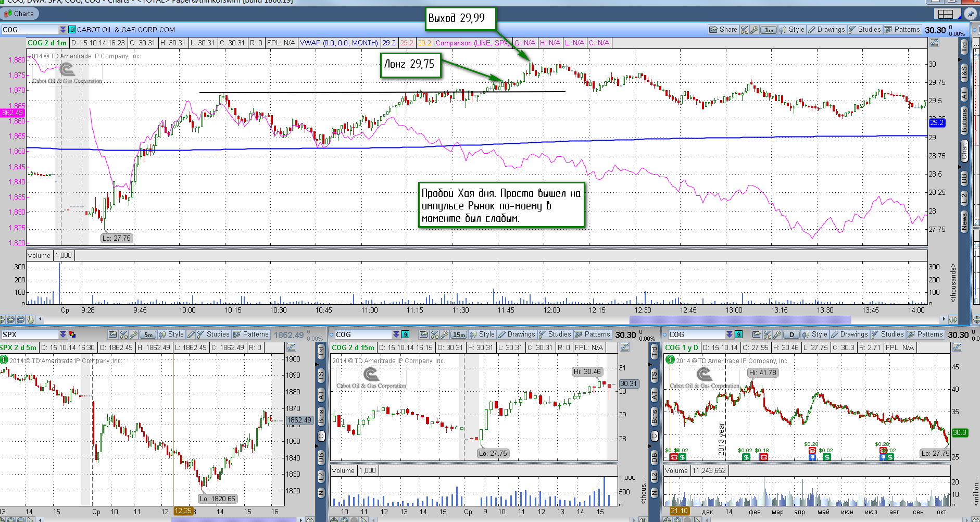The height and width of the screenshot is (522, 980).
Task: Open the Drawings menu on the main COG chart
Action: pos(826,30)
